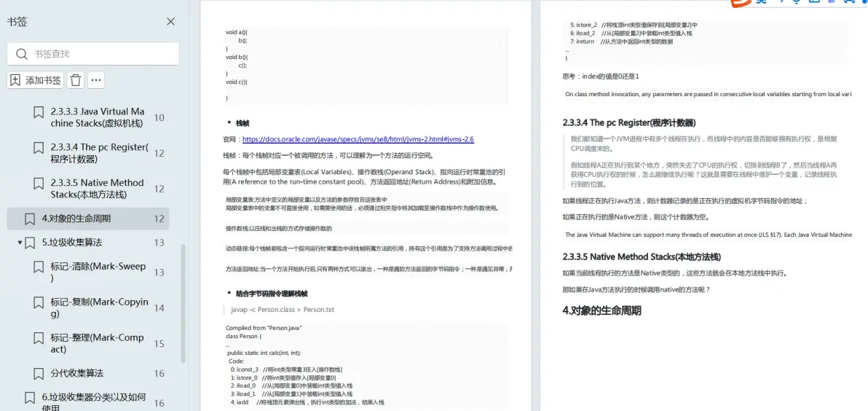868x411 pixels.
Task: Click the 结合字节码指令理解栈帧 bullet heading
Action: click(x=272, y=294)
